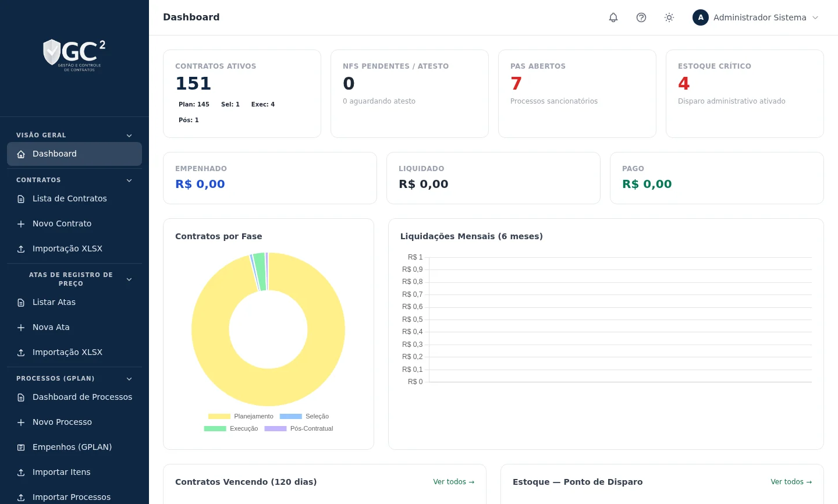Screen dimensions: 838x504
Task: Open Ver todos for Contratos Vencendo
Action: coord(454,482)
